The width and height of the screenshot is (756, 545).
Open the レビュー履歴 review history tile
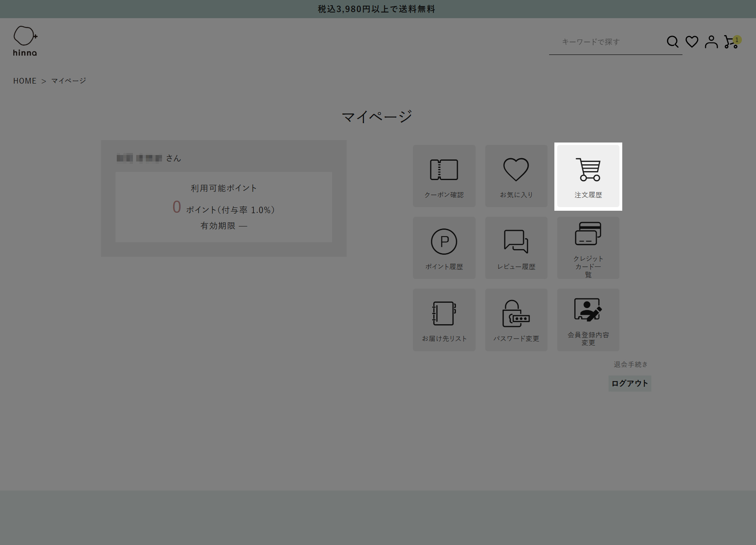click(516, 248)
